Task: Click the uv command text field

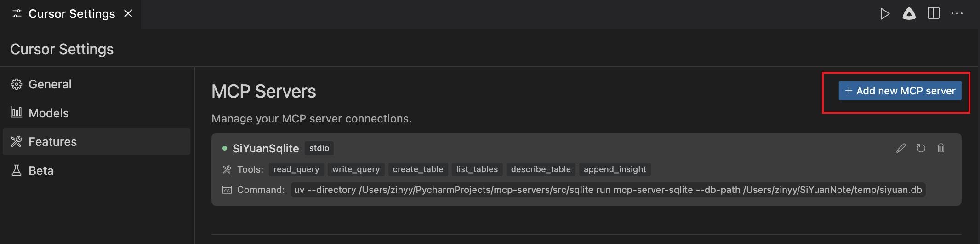Action: 608,190
